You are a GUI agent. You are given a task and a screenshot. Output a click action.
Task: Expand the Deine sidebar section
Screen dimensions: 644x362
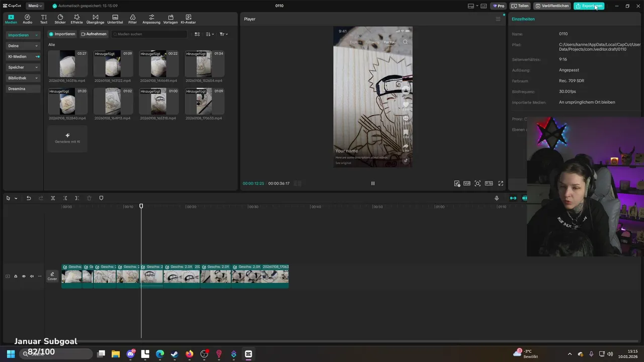[x=23, y=46]
